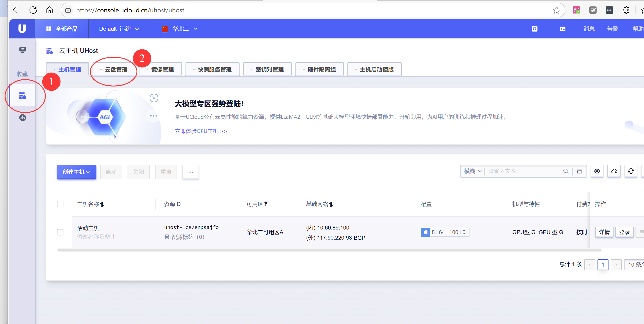The width and height of the screenshot is (644, 324).
Task: Toggle select-all hosts checkbox
Action: point(60,204)
